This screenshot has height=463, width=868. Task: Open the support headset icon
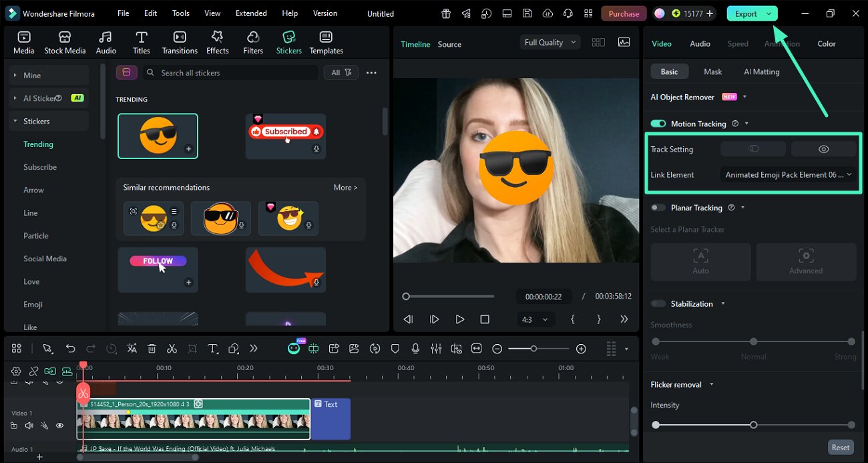coord(568,13)
